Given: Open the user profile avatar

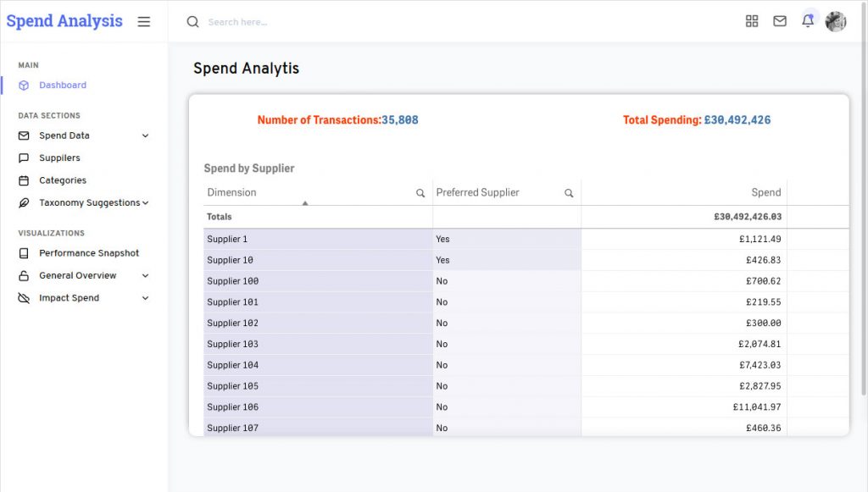Looking at the screenshot, I should pos(836,21).
